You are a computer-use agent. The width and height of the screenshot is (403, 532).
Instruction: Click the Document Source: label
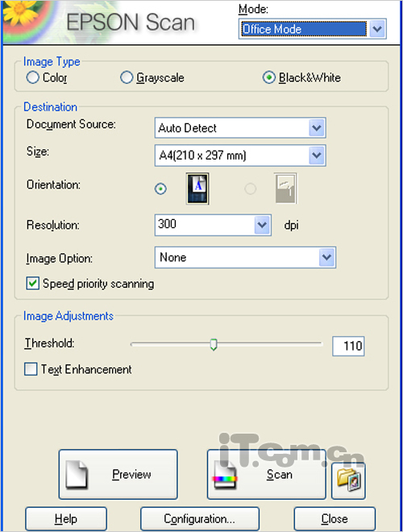point(71,124)
